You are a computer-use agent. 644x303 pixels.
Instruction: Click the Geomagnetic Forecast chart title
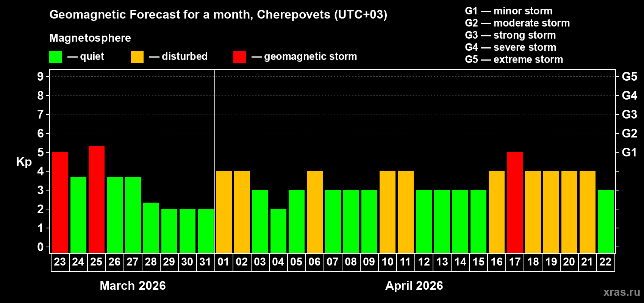click(218, 14)
